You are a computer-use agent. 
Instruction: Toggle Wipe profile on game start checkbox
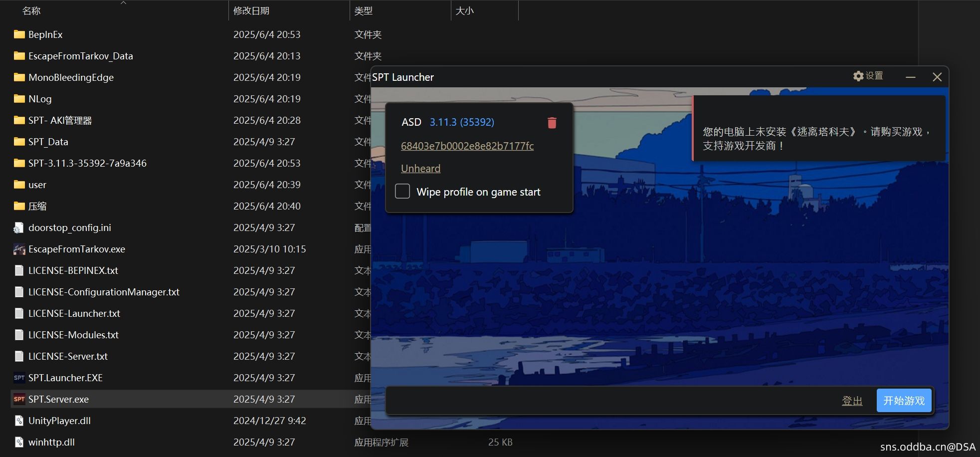pyautogui.click(x=402, y=192)
